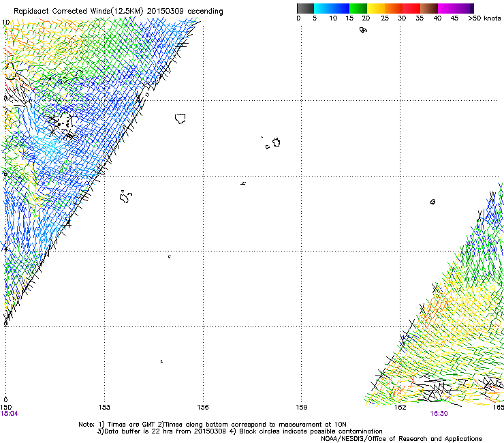504x443 pixels.
Task: Click the '0' label under the color legend
Action: pyautogui.click(x=298, y=18)
